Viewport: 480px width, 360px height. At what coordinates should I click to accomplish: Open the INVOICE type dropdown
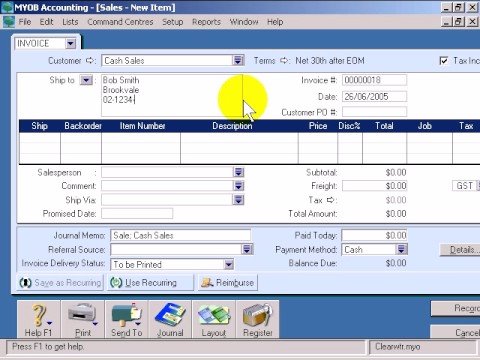coord(71,43)
